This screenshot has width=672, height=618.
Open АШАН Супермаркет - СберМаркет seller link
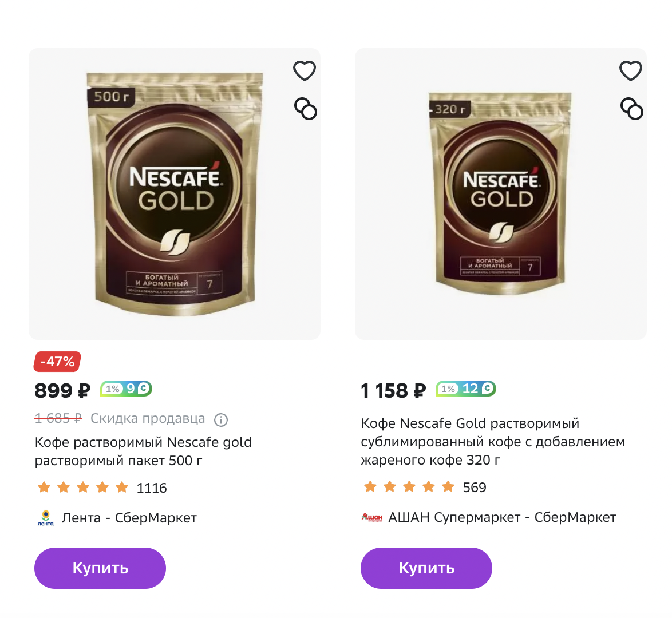[502, 517]
